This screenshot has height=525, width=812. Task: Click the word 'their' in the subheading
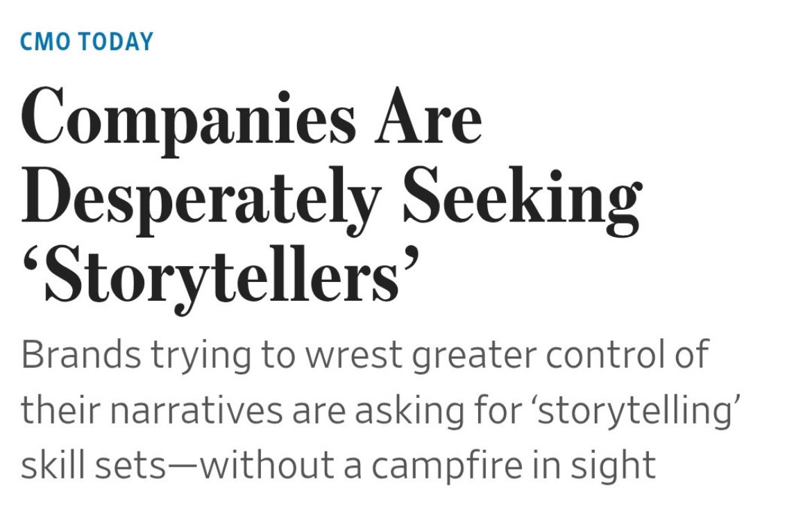pos(58,410)
